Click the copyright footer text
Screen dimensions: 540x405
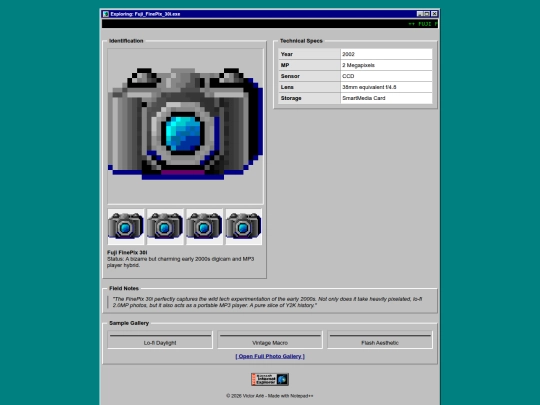click(270, 396)
